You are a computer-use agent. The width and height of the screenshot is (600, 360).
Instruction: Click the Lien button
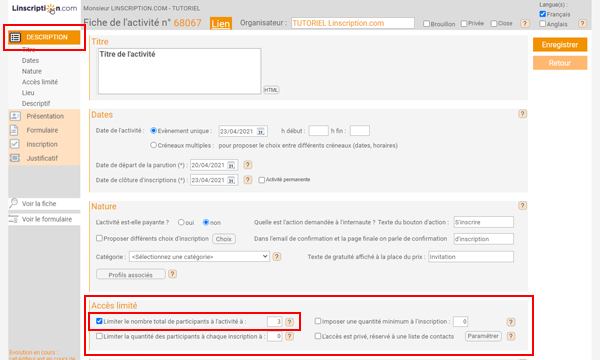(x=221, y=23)
